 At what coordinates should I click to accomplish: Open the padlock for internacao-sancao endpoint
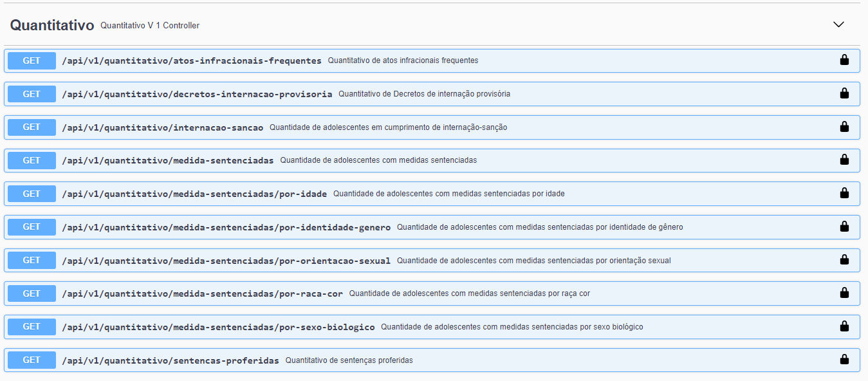click(x=844, y=127)
